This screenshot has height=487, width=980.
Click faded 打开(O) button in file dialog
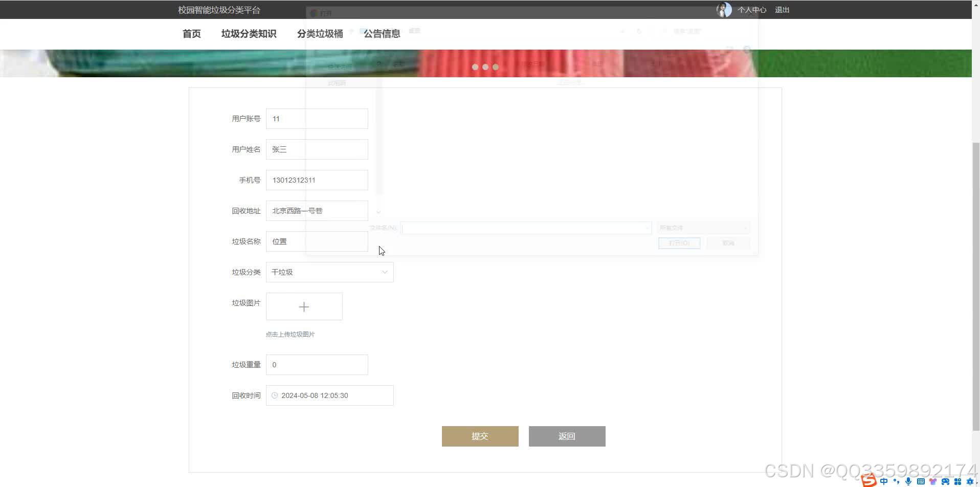pyautogui.click(x=679, y=243)
